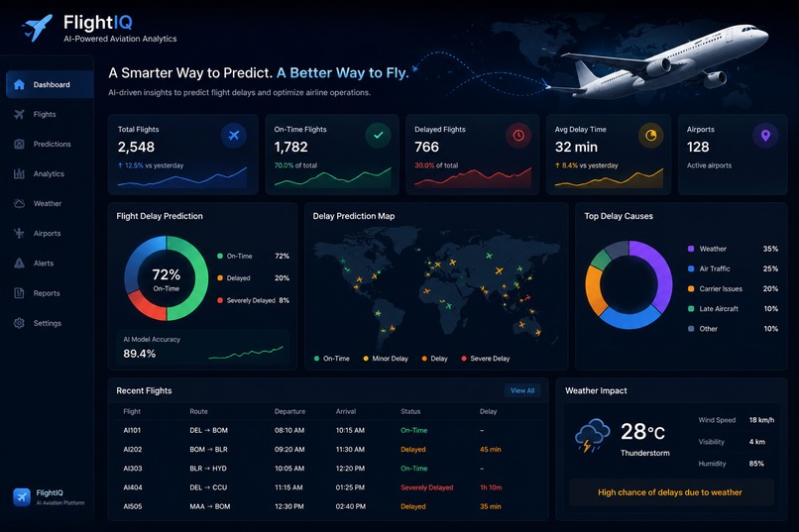
Task: Click the On-Time Flights checkmark icon
Action: click(378, 136)
